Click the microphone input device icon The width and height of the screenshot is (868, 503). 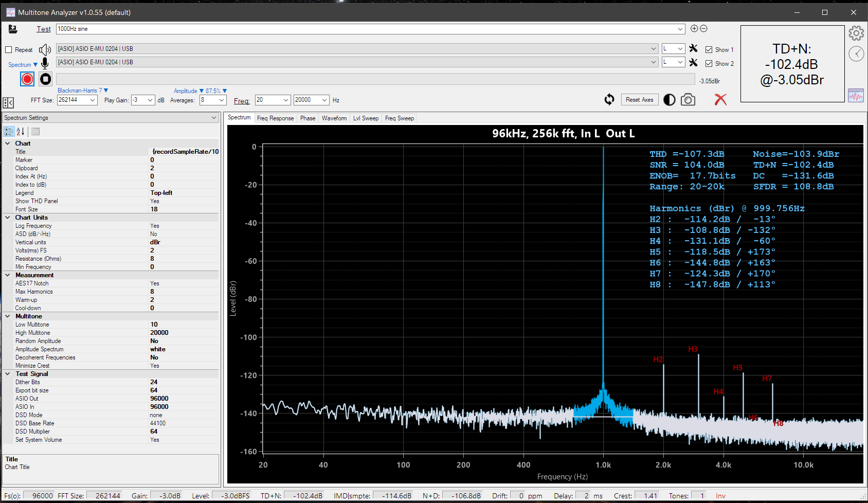[x=45, y=63]
